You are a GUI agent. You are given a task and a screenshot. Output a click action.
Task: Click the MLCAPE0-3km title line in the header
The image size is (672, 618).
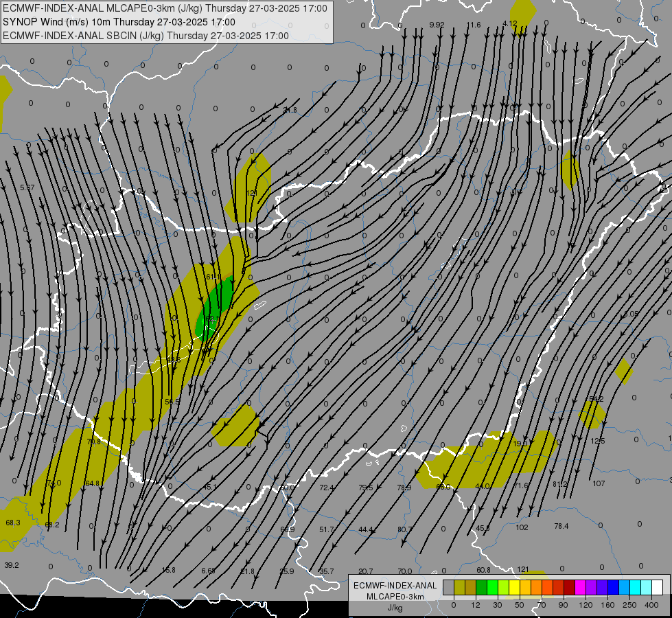[x=165, y=8]
